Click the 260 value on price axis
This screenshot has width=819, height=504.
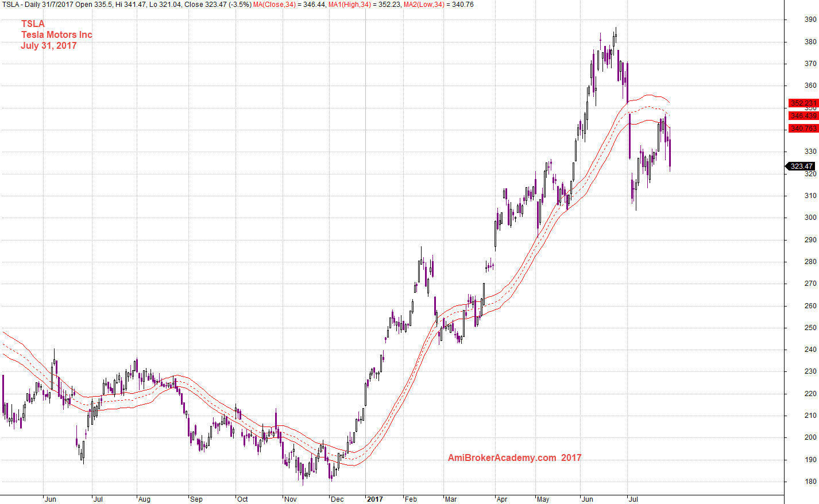810,306
